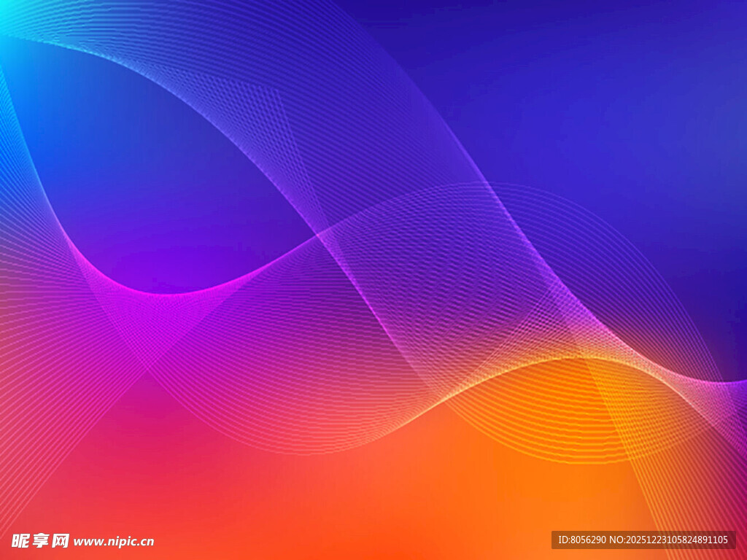Open the www.nipic.cn link text
This screenshot has width=747, height=560.
coord(114,541)
